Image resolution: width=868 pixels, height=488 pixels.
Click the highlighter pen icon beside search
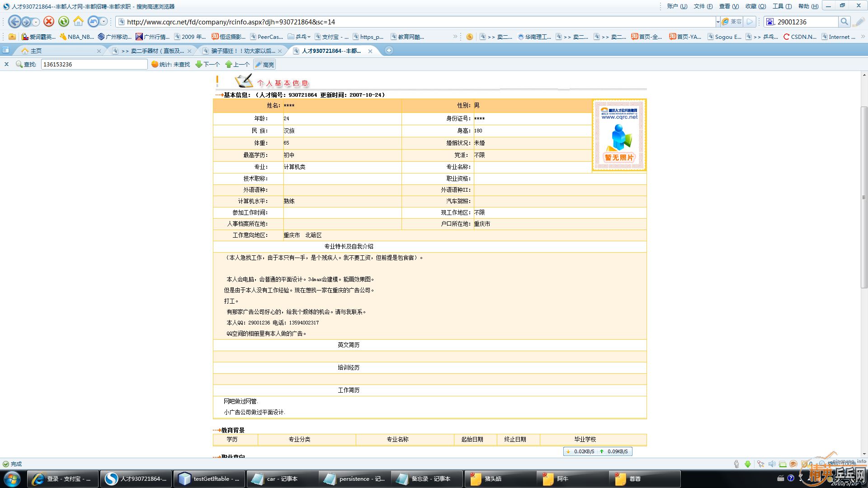[x=859, y=22]
